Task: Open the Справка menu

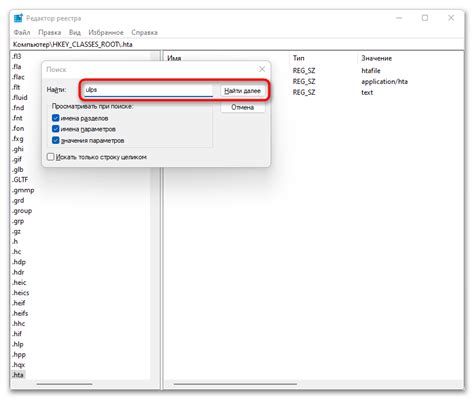Action: [x=144, y=32]
